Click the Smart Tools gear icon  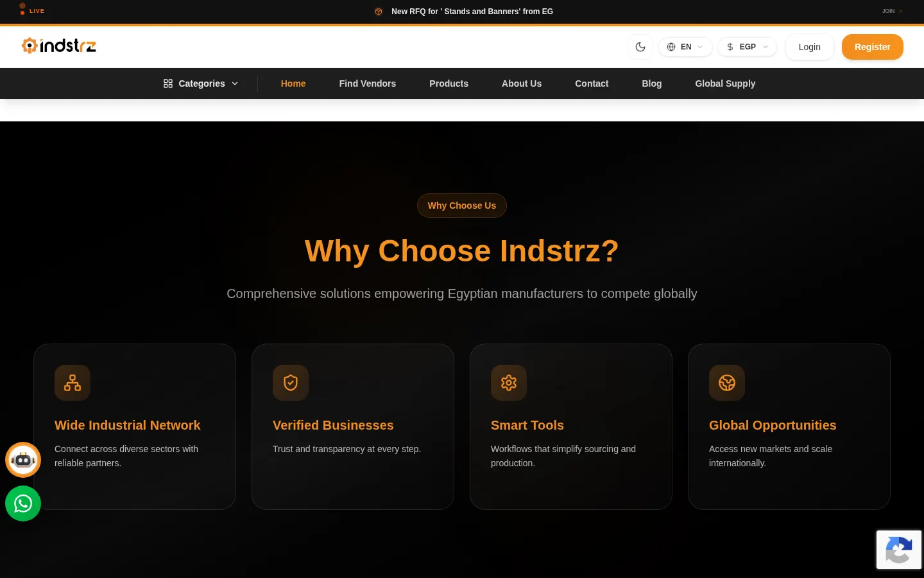(x=509, y=383)
